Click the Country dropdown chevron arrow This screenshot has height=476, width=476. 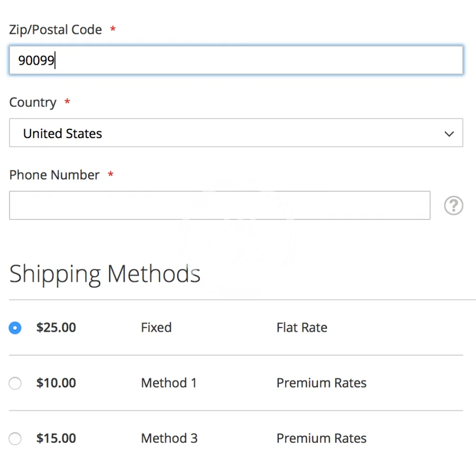point(449,134)
